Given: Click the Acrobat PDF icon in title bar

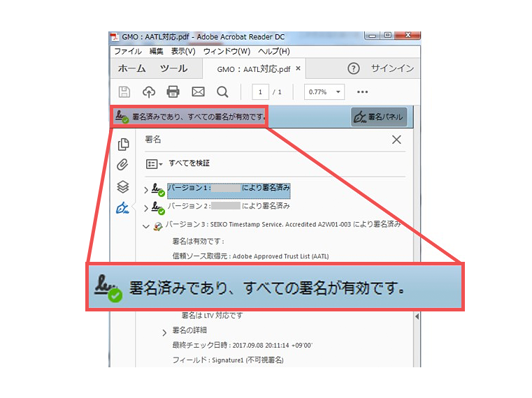Looking at the screenshot, I should [115, 36].
